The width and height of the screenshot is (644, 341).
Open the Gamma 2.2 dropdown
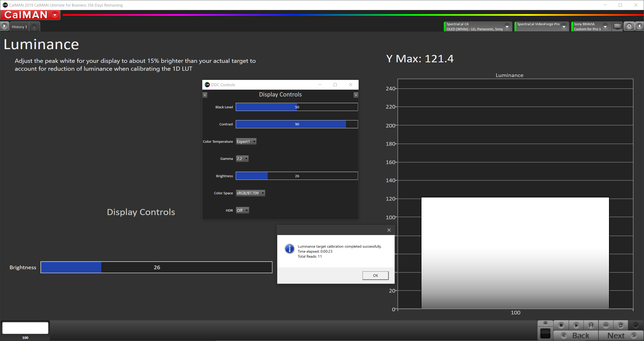click(x=242, y=159)
